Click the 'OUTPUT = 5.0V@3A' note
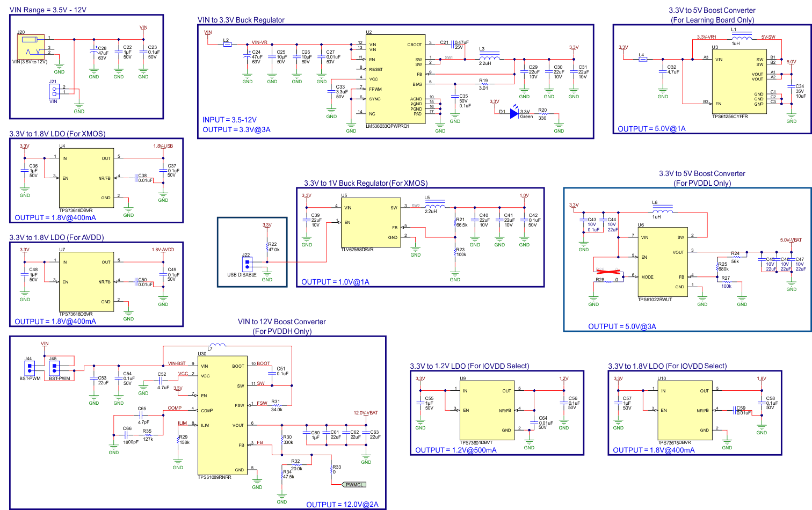Image resolution: width=812 pixels, height=510 pixels. [x=622, y=326]
